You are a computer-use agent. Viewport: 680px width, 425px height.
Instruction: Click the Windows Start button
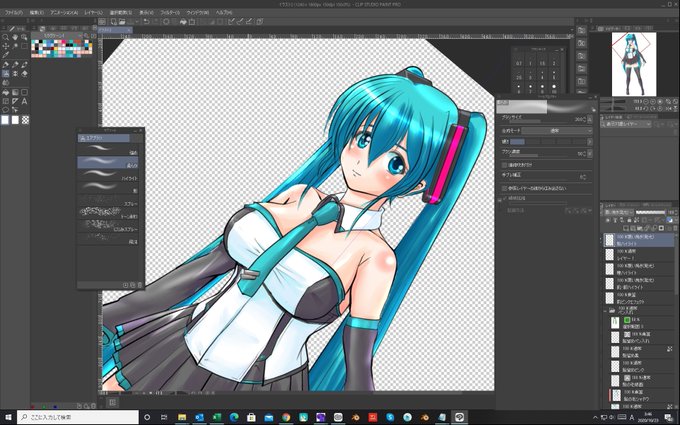8,417
